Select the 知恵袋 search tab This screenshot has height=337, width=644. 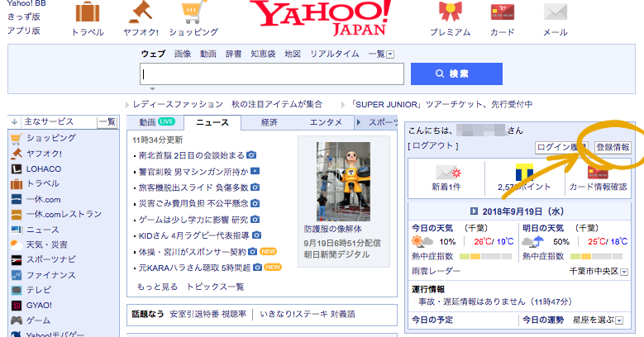[263, 54]
